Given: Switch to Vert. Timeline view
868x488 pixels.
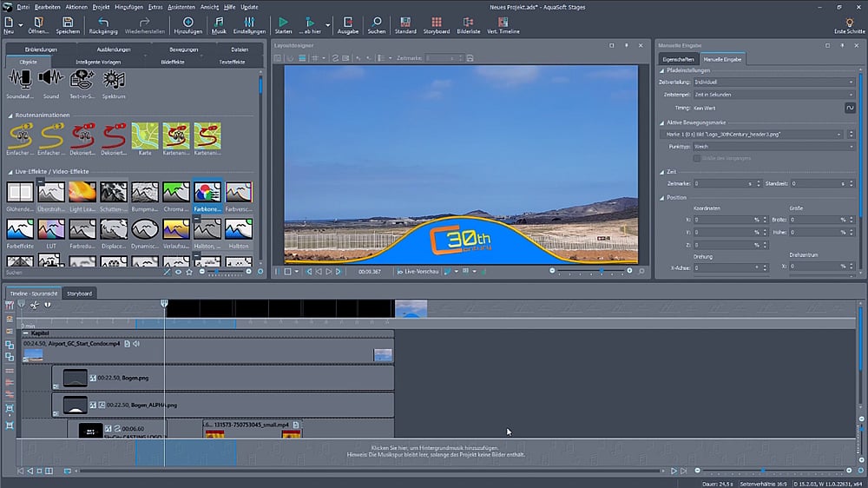Looking at the screenshot, I should [503, 24].
